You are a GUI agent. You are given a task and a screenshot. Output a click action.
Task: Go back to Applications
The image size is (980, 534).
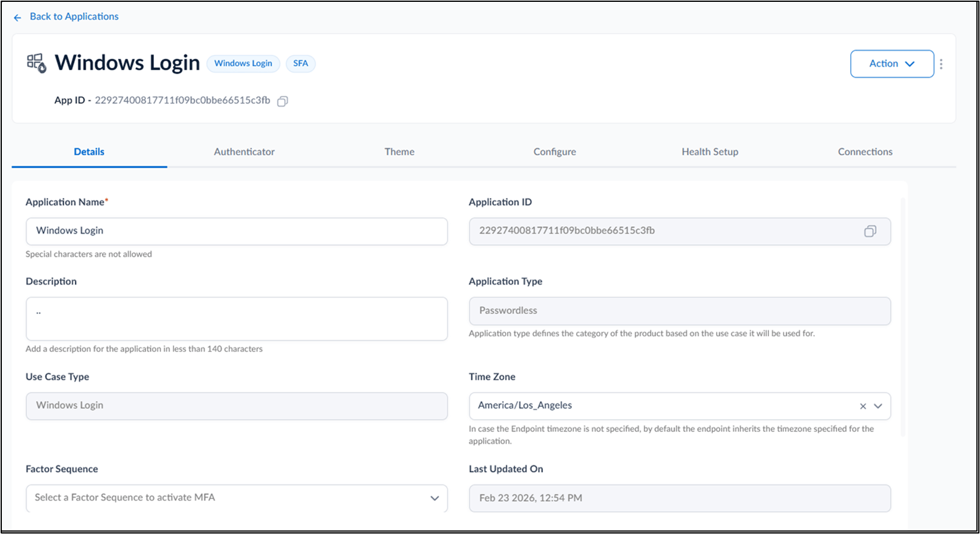pyautogui.click(x=74, y=17)
